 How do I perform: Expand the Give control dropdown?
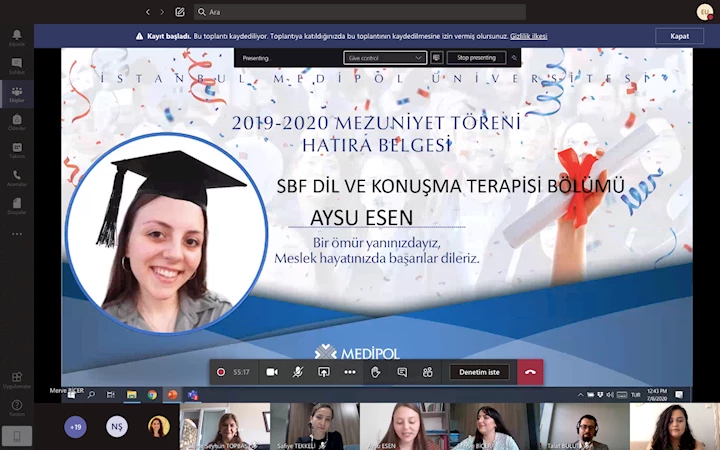click(385, 58)
